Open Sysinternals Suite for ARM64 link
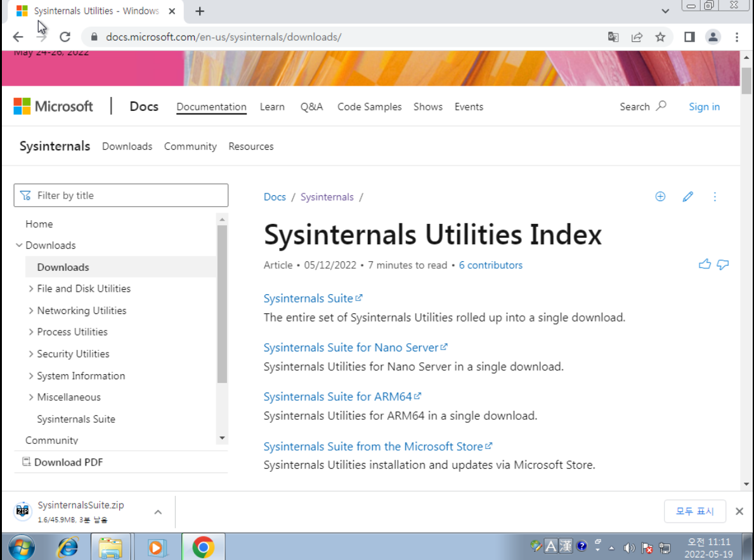Screen dimensions: 754x560 click(342, 396)
